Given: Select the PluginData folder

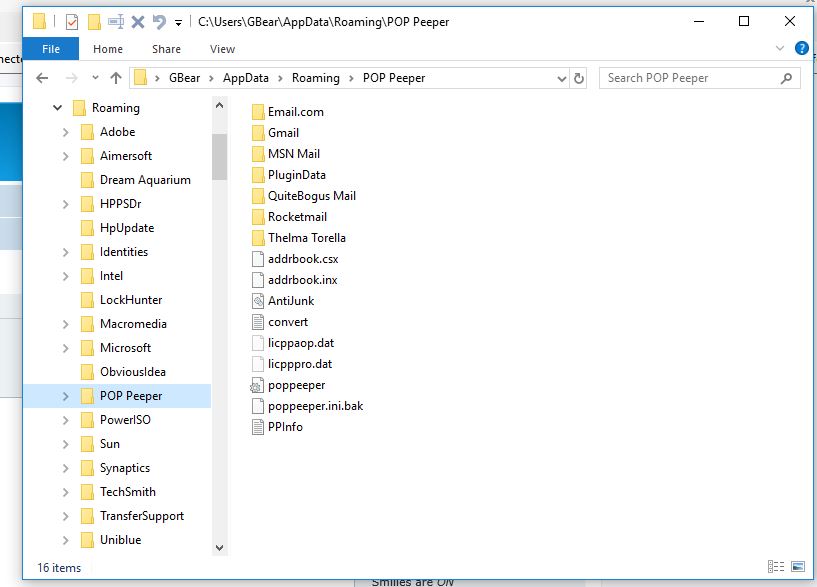Looking at the screenshot, I should pos(289,175).
